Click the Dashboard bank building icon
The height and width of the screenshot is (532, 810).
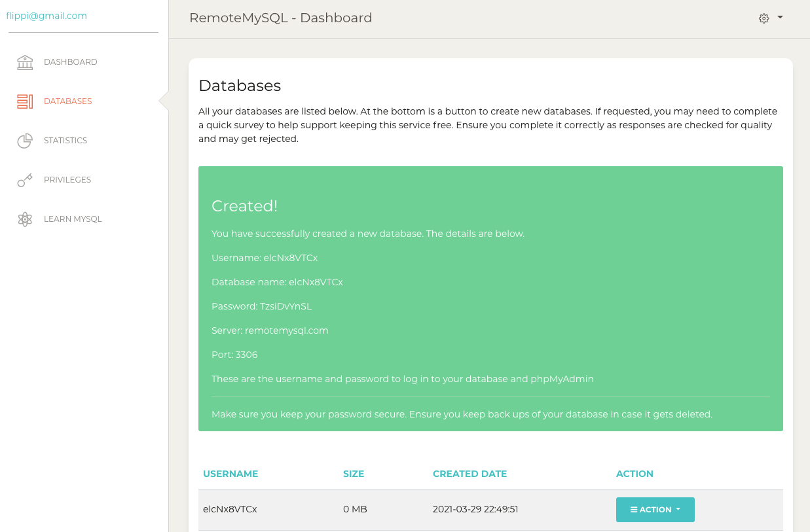(25, 62)
